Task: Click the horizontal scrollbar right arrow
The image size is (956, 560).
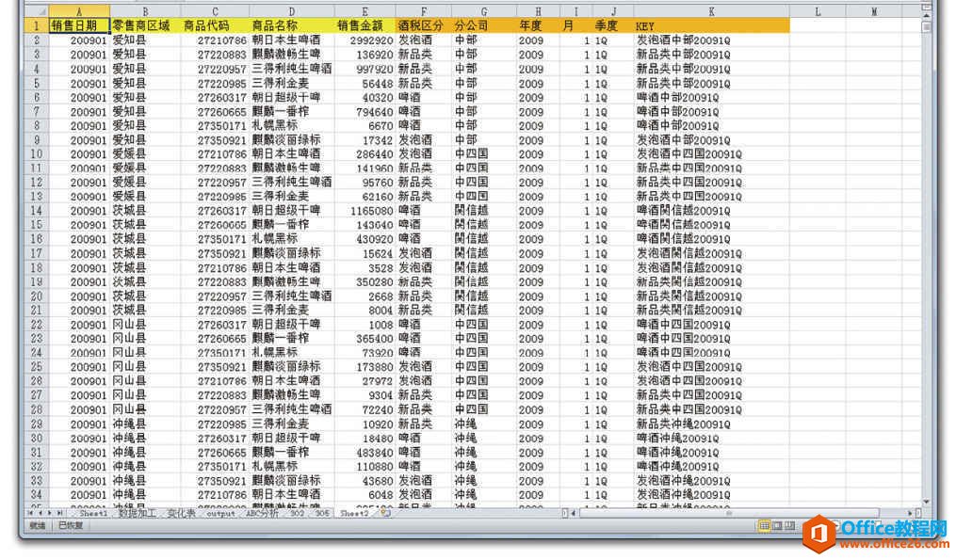Action: [910, 514]
